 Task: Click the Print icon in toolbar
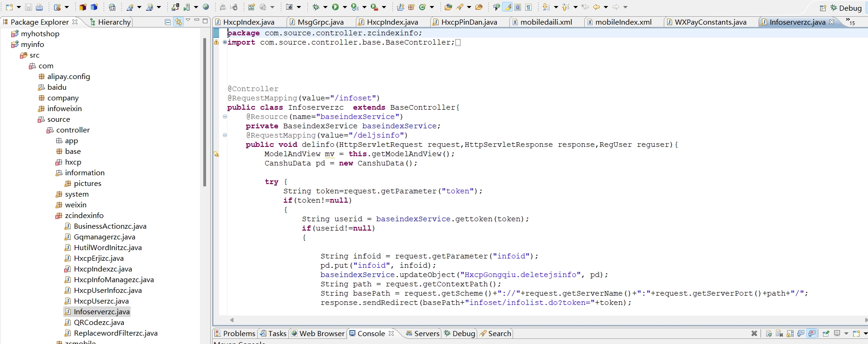tap(40, 7)
